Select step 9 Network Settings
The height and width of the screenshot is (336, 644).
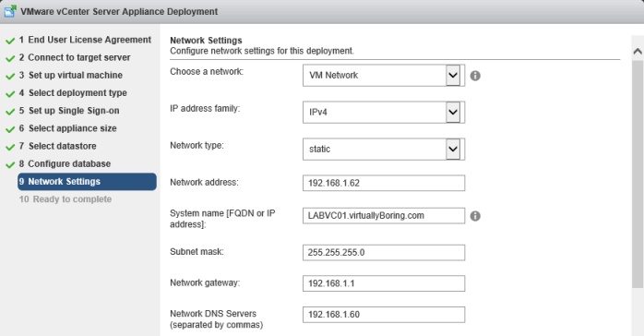[87, 182]
